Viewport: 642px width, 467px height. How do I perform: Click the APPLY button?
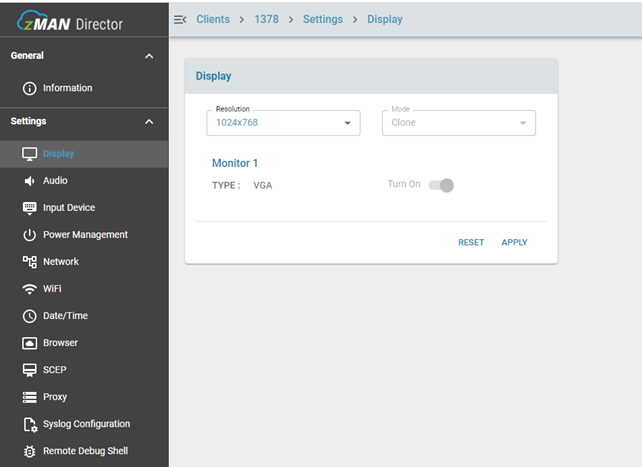514,242
